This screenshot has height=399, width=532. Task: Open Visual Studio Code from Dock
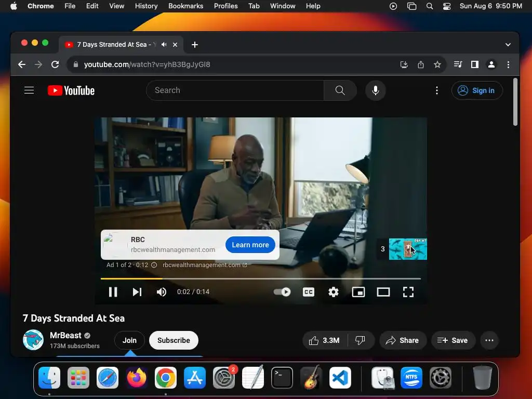340,378
